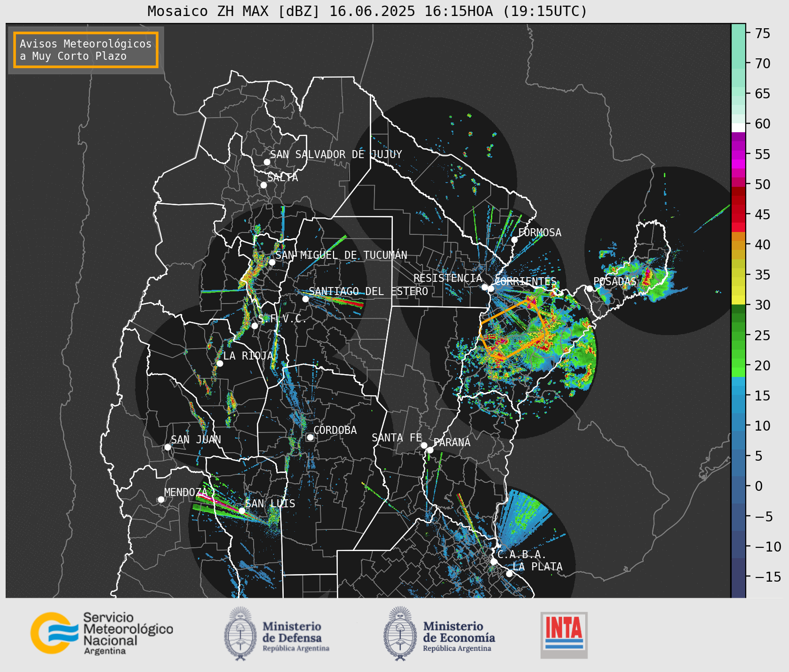The image size is (789, 672).
Task: Select the San Luis city marker dot
Action: [242, 511]
